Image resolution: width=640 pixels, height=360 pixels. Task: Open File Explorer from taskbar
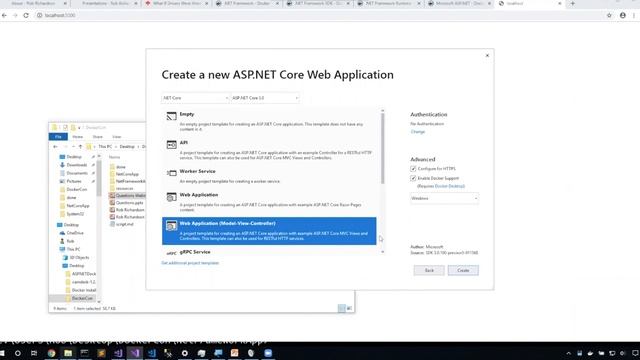[x=68, y=353]
